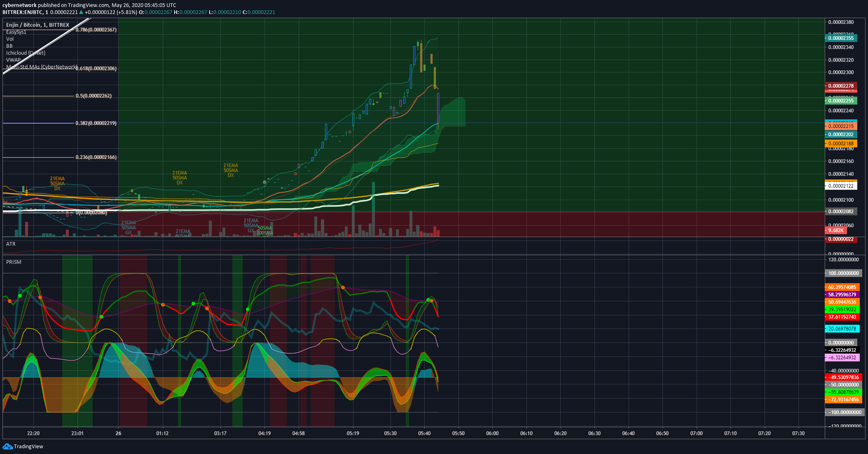Click the PRISM pane label

[x=14, y=262]
